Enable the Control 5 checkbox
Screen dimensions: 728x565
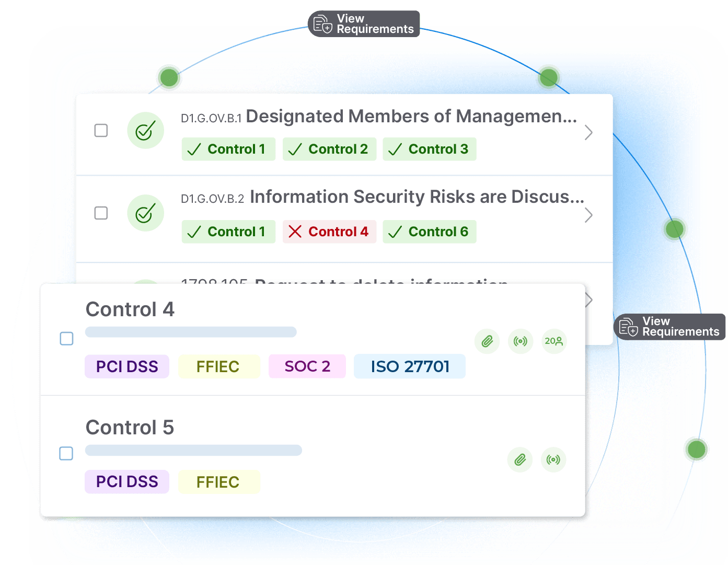point(66,453)
